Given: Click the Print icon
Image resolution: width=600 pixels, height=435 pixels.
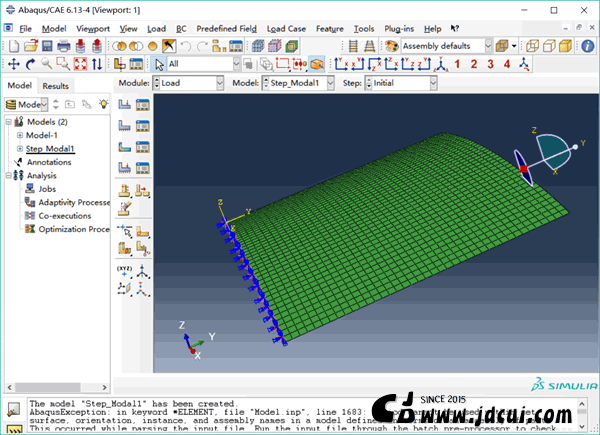Looking at the screenshot, I should click(64, 46).
